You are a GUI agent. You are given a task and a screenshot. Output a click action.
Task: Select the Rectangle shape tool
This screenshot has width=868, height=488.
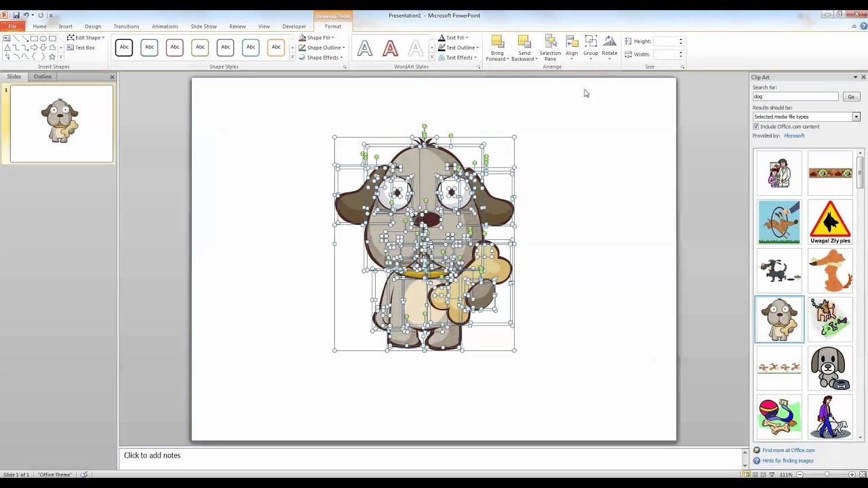click(x=34, y=39)
